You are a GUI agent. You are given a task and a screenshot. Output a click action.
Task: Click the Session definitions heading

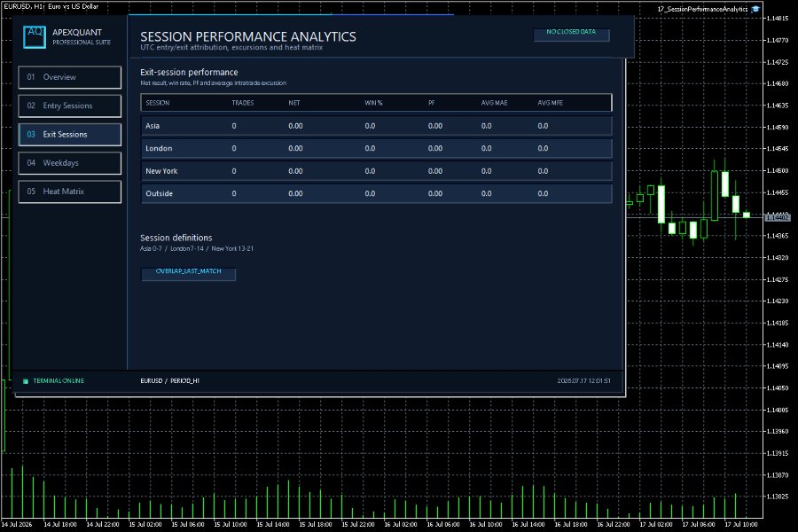[176, 238]
